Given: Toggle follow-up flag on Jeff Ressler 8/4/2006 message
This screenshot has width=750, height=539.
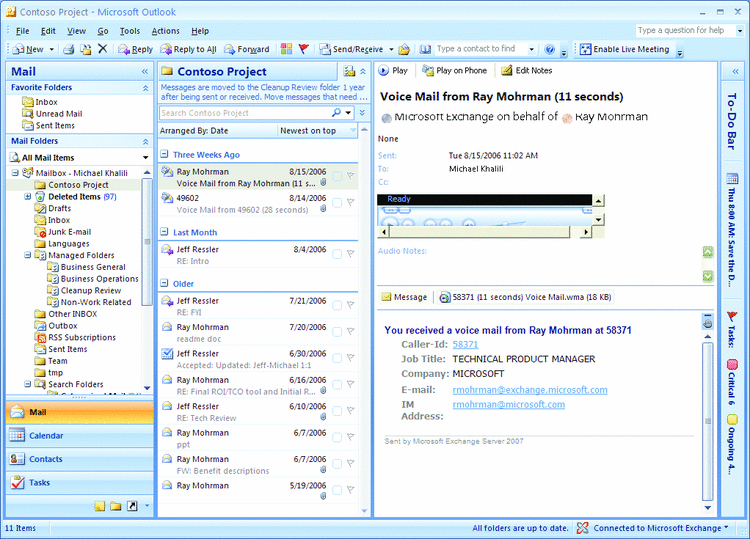Looking at the screenshot, I should [x=350, y=252].
